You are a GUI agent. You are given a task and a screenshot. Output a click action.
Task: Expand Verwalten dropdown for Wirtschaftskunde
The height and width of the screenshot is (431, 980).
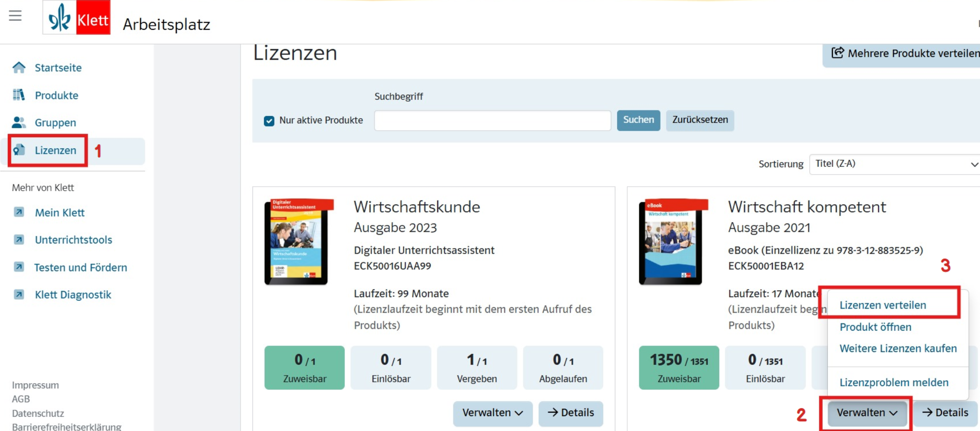(x=492, y=413)
